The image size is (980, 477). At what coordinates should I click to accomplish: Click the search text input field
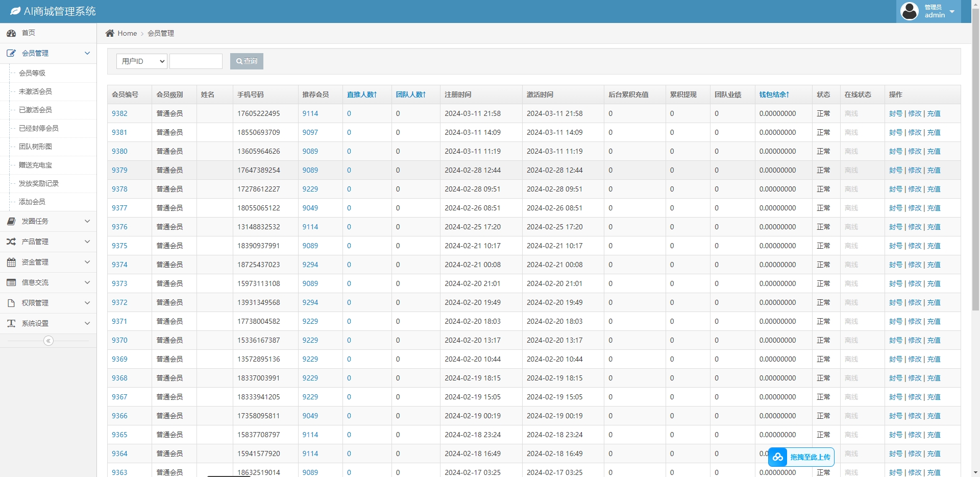(x=196, y=61)
